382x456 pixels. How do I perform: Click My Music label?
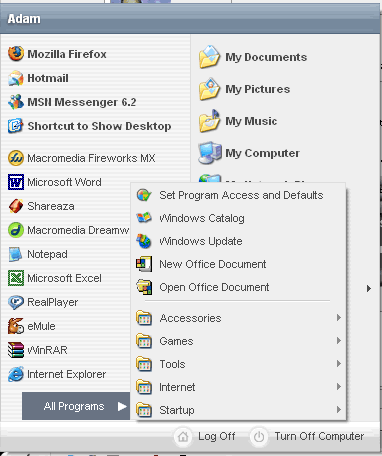coord(251,121)
